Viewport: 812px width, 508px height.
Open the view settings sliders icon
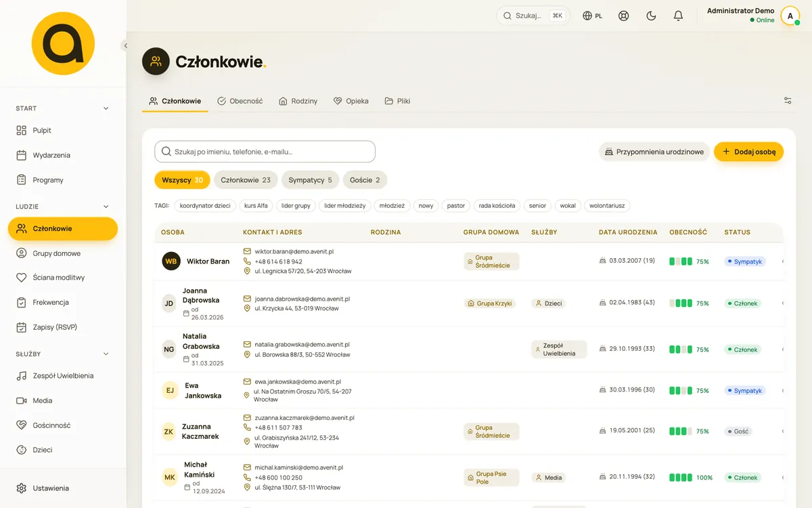pyautogui.click(x=788, y=101)
